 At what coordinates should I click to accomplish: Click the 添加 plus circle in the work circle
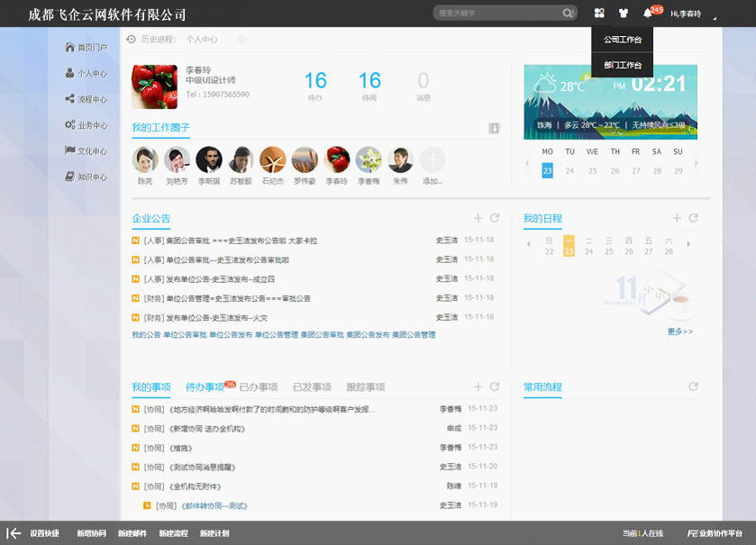tap(433, 159)
